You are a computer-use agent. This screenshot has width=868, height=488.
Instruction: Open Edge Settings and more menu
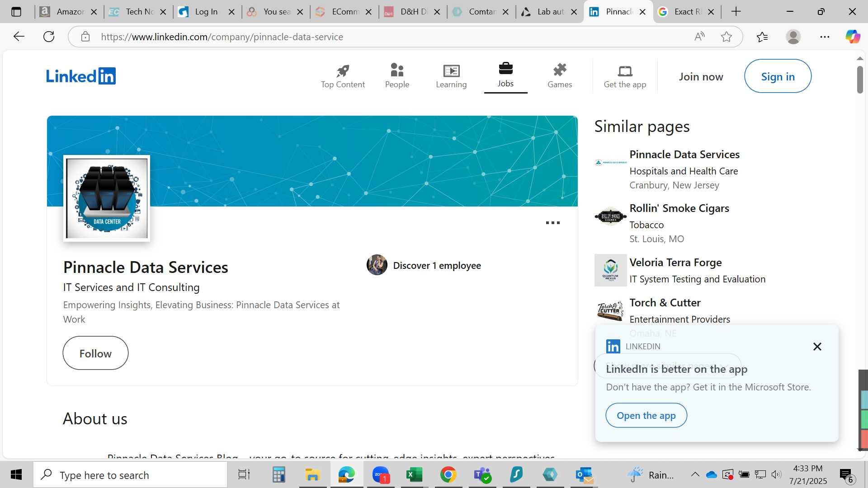825,37
